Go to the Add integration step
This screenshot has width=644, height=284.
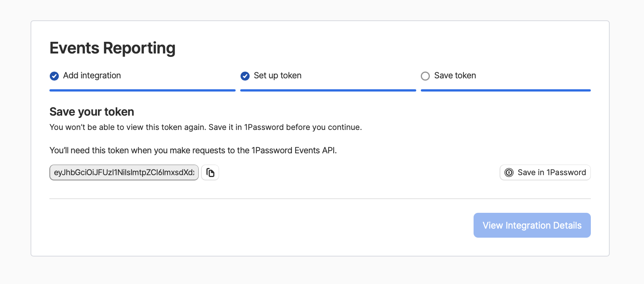click(x=92, y=76)
